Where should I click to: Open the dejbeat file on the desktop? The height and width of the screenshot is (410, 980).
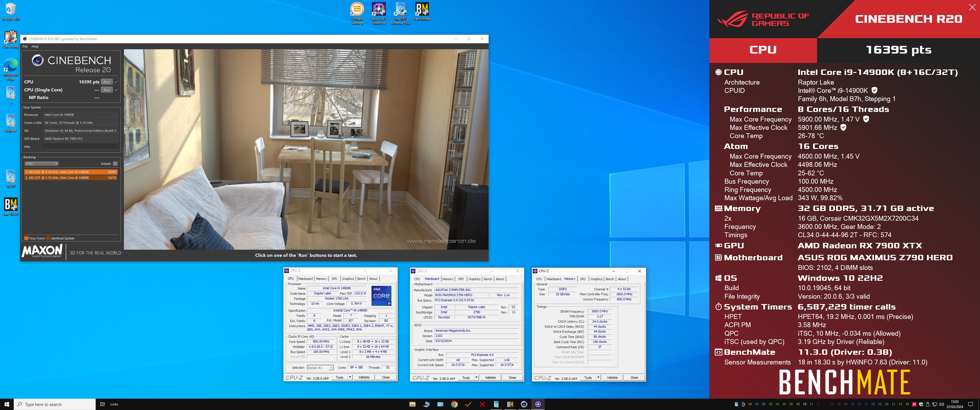coord(11,123)
